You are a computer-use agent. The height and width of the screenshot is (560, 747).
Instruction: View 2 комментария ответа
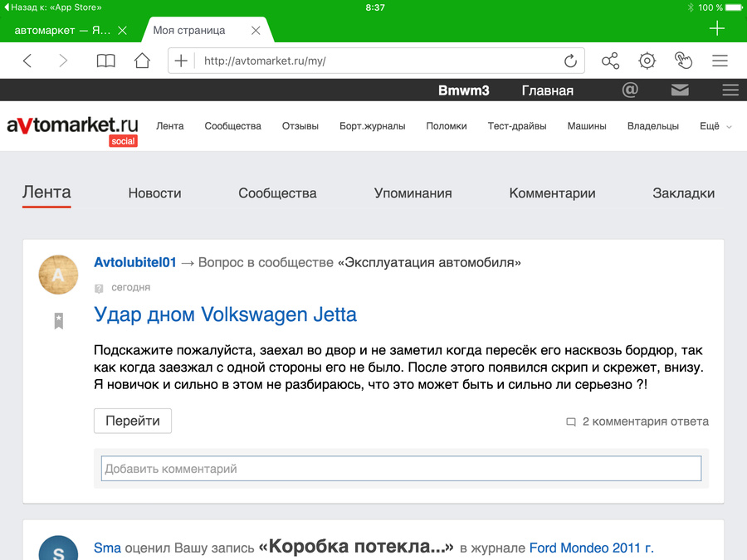point(637,421)
